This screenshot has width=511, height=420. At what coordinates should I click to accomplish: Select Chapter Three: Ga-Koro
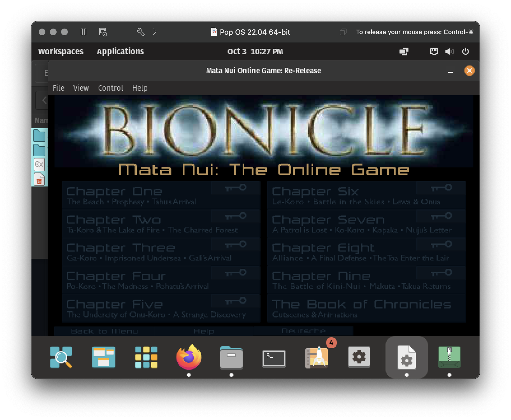point(120,248)
